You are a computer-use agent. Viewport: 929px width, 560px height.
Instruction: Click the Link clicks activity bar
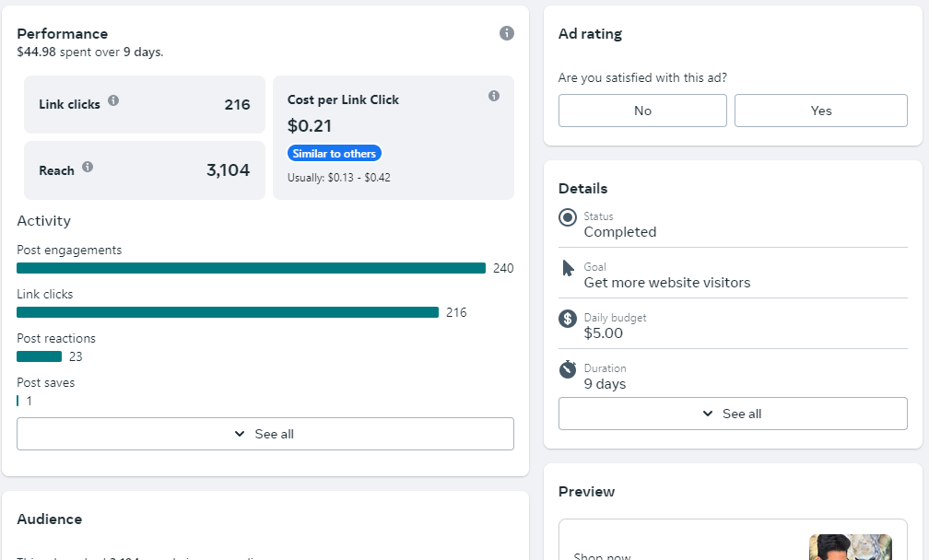228,312
